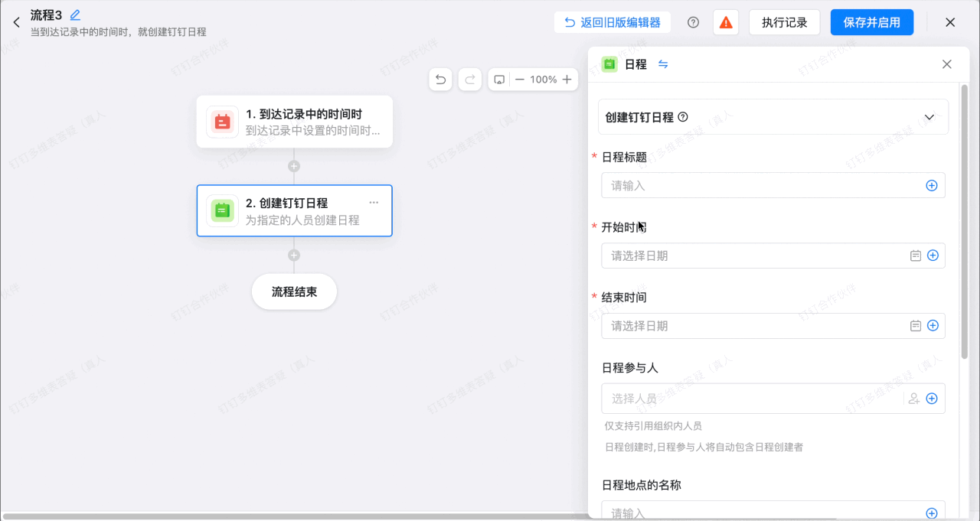Add a step between nodes 1 and 2

coord(294,166)
